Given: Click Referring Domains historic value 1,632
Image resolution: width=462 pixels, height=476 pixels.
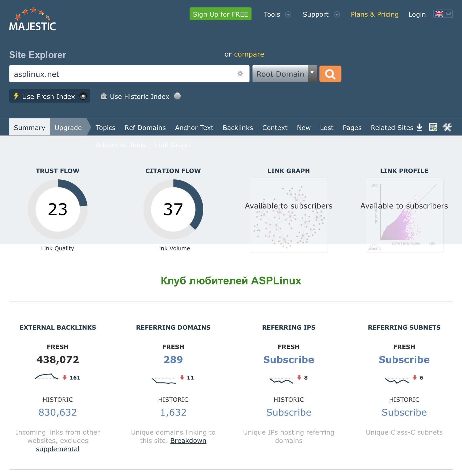Looking at the screenshot, I should pos(173,412).
